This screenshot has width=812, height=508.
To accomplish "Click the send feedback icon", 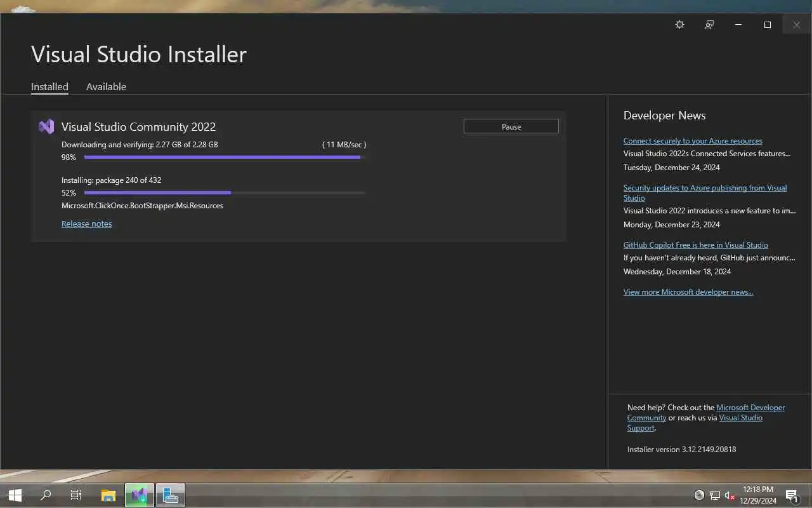I will point(709,25).
